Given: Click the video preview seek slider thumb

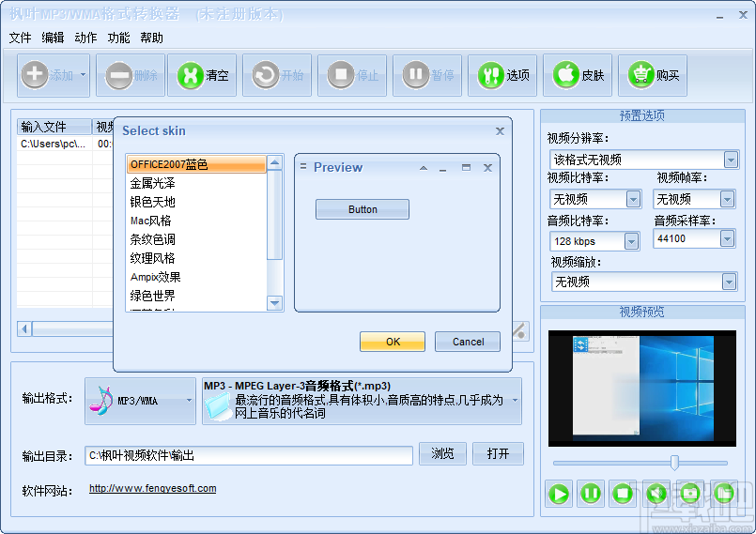Looking at the screenshot, I should 674,463.
